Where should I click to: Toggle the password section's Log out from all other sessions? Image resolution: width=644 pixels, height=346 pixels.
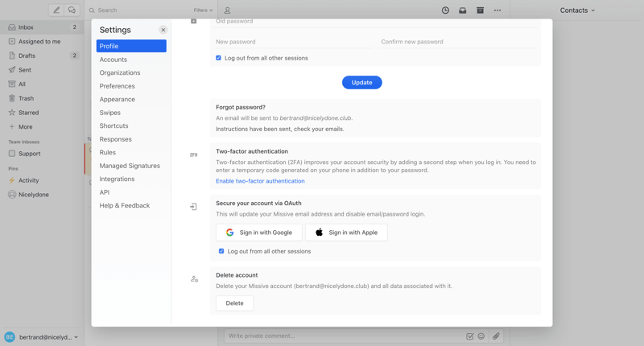pos(218,58)
